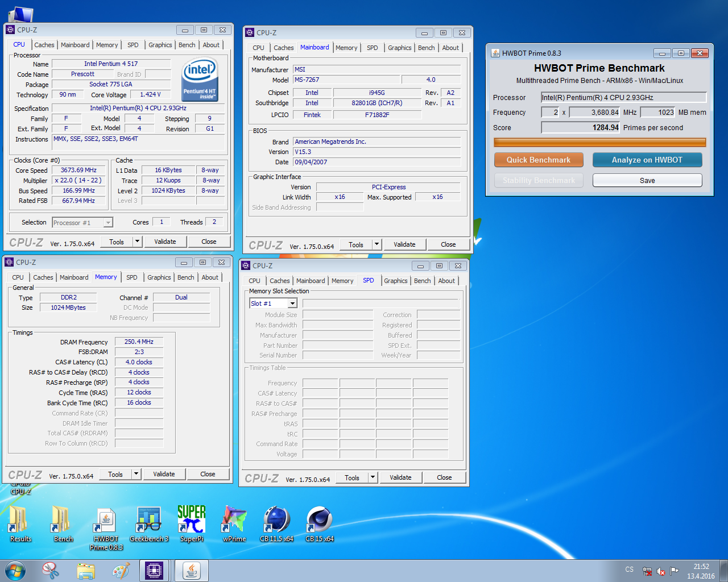Viewport: 728px width, 582px height.
Task: Click the network tray icon
Action: click(x=647, y=571)
